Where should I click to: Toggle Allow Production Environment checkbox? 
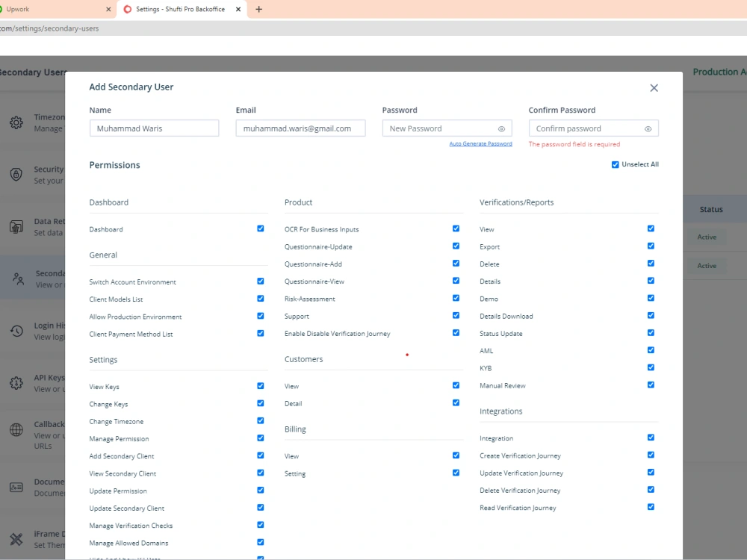point(261,316)
